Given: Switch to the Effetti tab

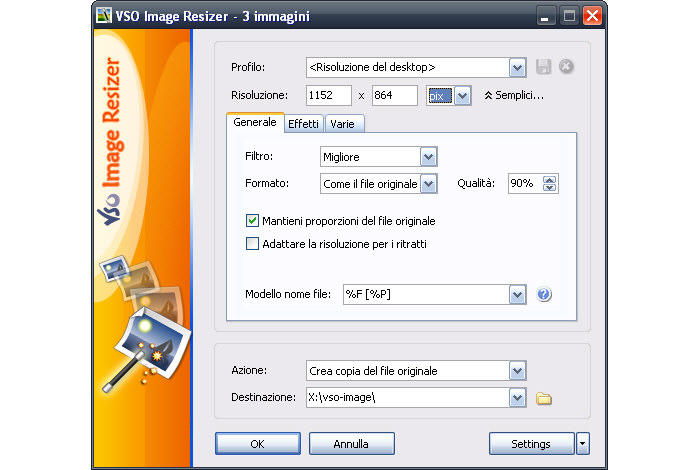Looking at the screenshot, I should [304, 124].
